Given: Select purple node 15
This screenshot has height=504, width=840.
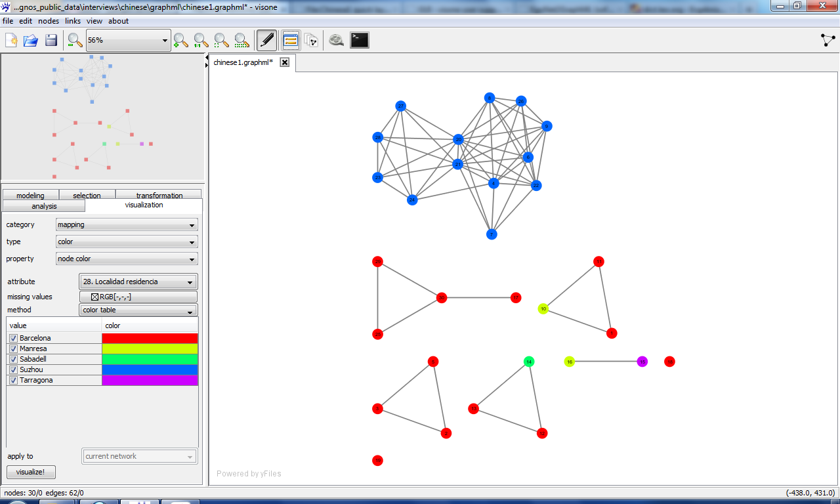Looking at the screenshot, I should pos(642,362).
